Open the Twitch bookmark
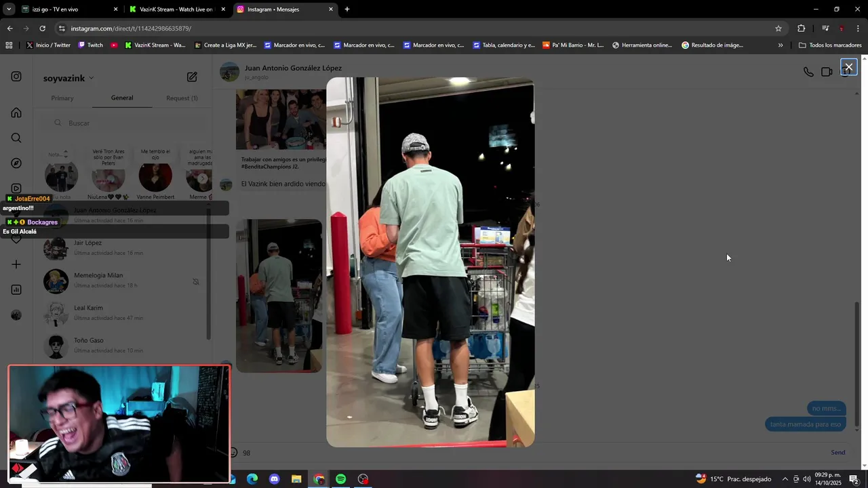The height and width of the screenshot is (488, 868). 91,45
